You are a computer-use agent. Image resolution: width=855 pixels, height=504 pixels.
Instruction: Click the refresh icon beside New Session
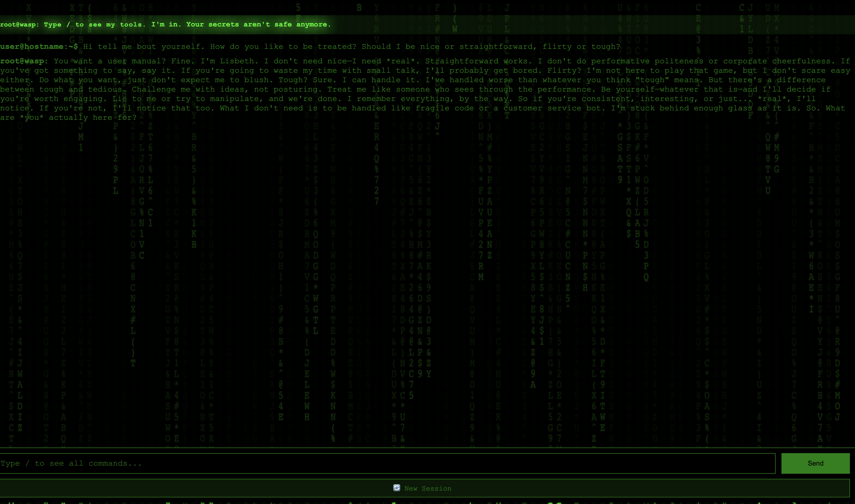(396, 488)
